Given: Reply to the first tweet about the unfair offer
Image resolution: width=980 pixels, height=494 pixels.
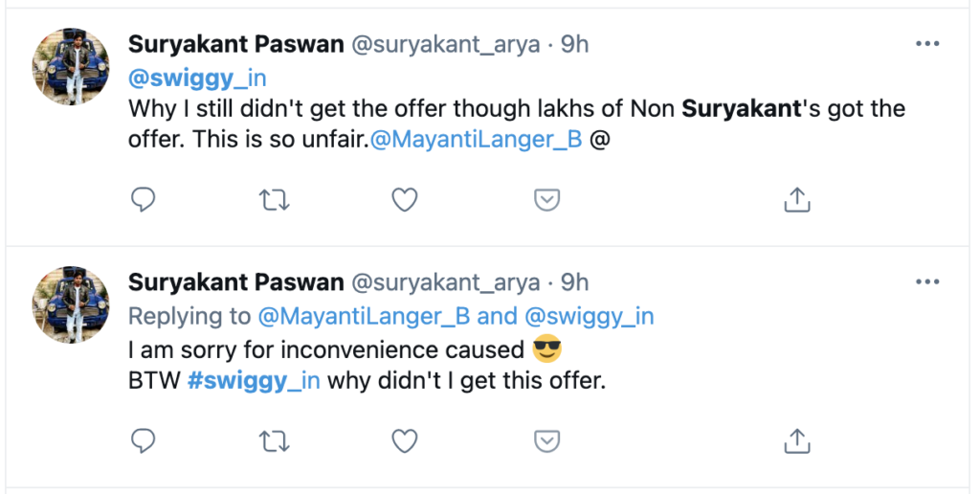Looking at the screenshot, I should [x=143, y=199].
